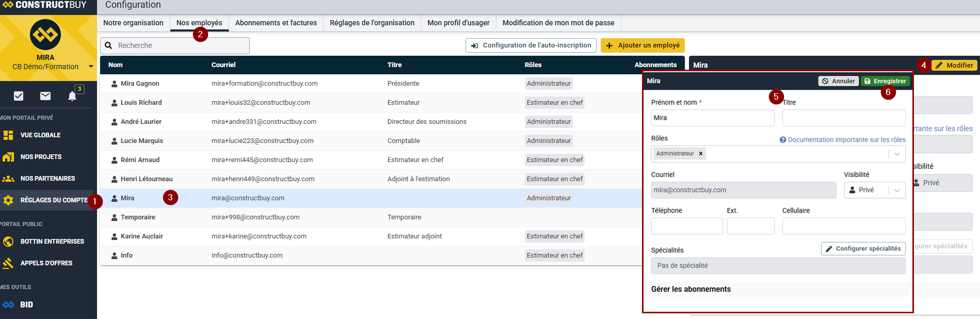The width and height of the screenshot is (980, 319).
Task: Switch to Abonnements et factures tab
Action: click(x=276, y=23)
